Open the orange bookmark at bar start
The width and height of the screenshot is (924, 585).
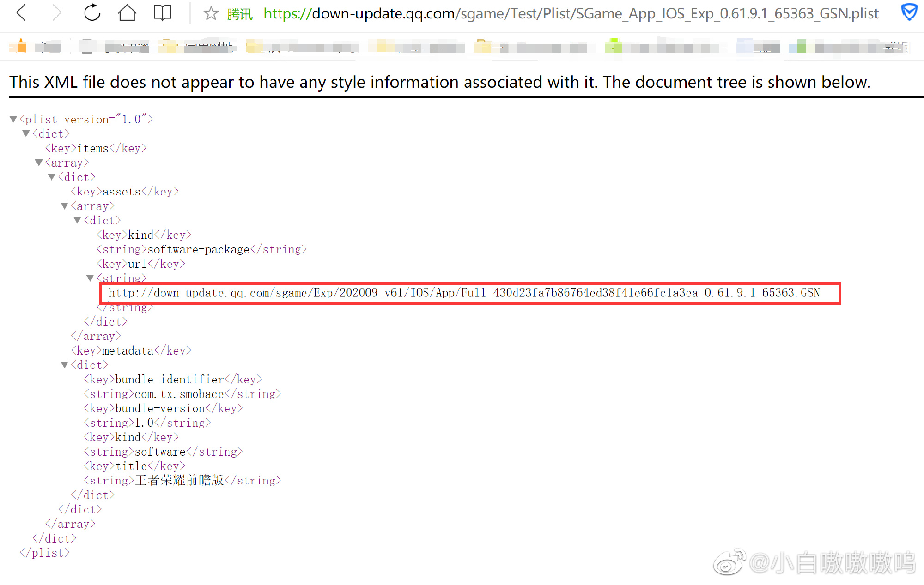pos(21,46)
